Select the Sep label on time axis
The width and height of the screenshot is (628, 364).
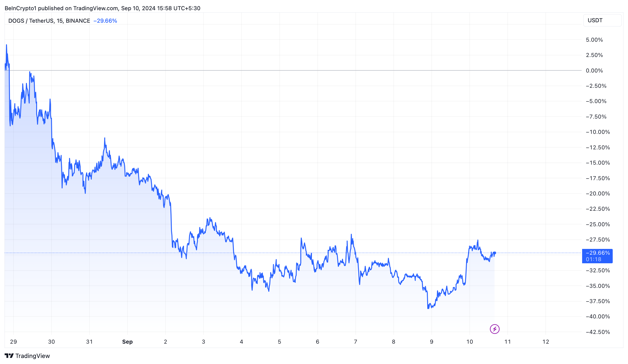[127, 342]
